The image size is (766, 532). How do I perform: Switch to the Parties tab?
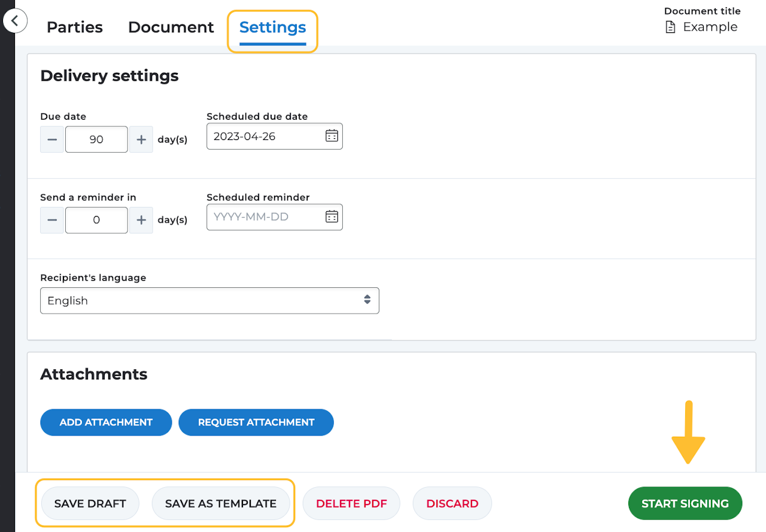coord(75,28)
